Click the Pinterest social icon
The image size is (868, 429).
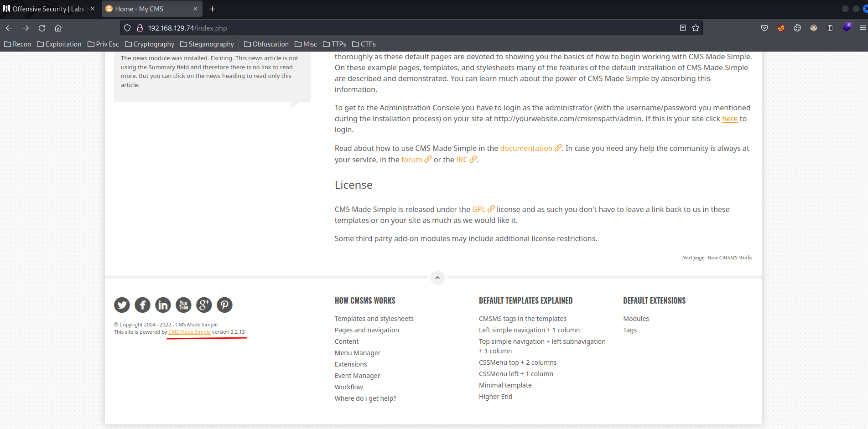click(224, 305)
